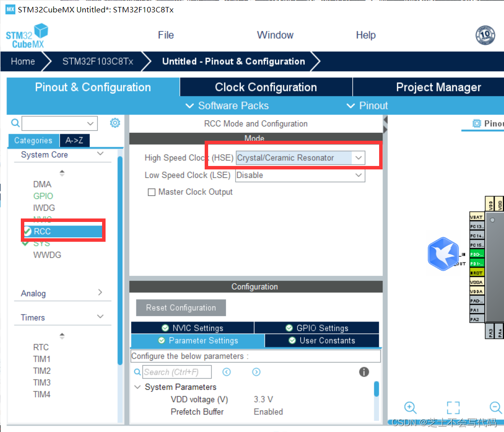Zoom out on the chip pinout view
This screenshot has width=504, height=432.
496,408
